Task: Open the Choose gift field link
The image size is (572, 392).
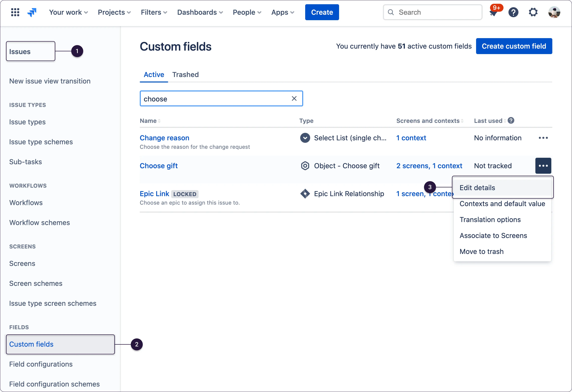Action: point(158,166)
